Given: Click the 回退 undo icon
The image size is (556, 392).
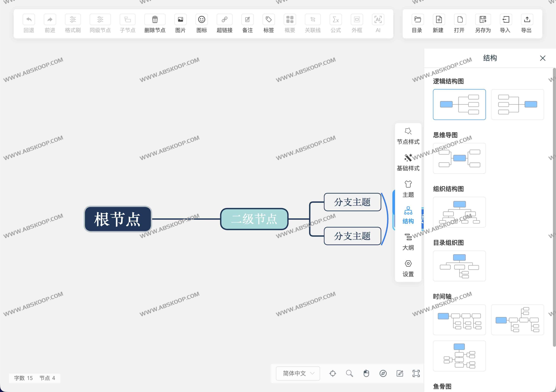Looking at the screenshot, I should tap(29, 19).
